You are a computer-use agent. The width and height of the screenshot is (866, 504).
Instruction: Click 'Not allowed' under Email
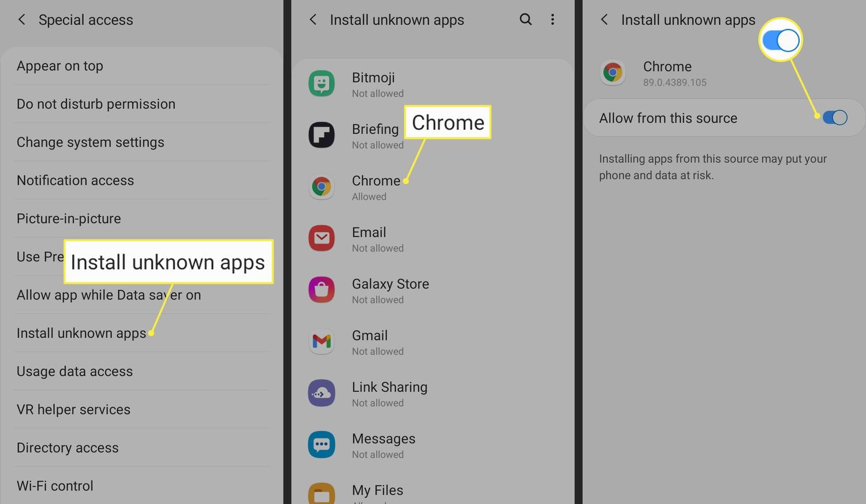pos(378,248)
